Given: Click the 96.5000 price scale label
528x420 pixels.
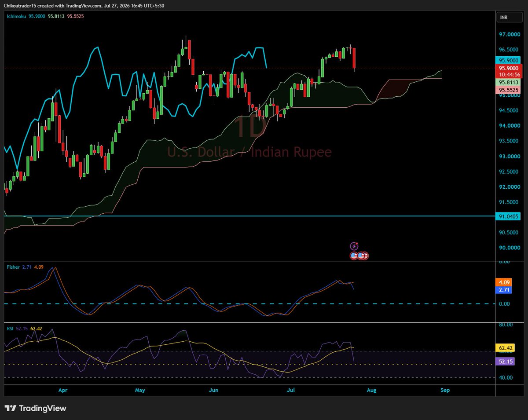Looking at the screenshot, I should 508,50.
